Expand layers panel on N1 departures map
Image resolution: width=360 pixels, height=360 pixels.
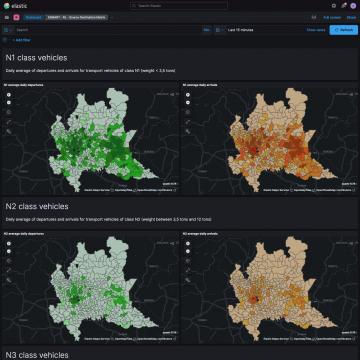click(x=173, y=95)
